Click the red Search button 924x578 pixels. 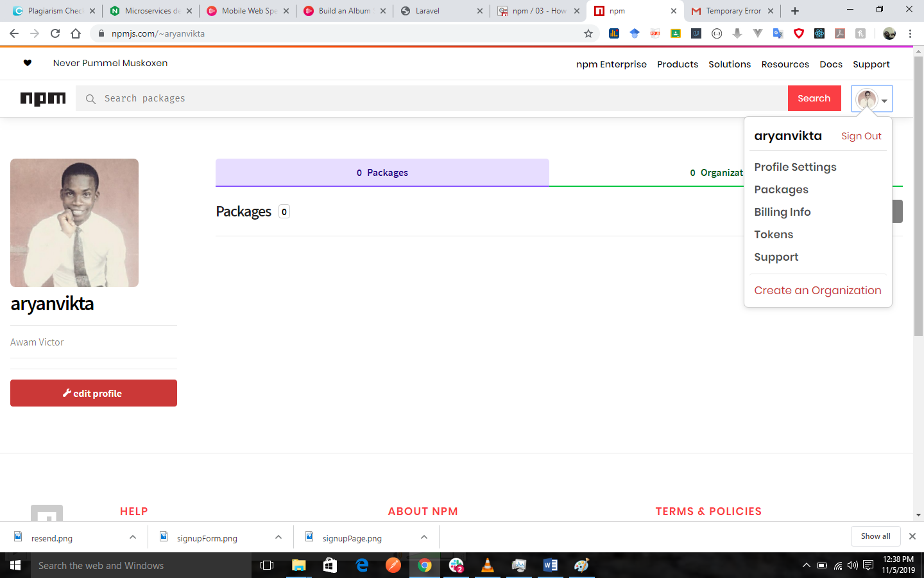pyautogui.click(x=814, y=98)
